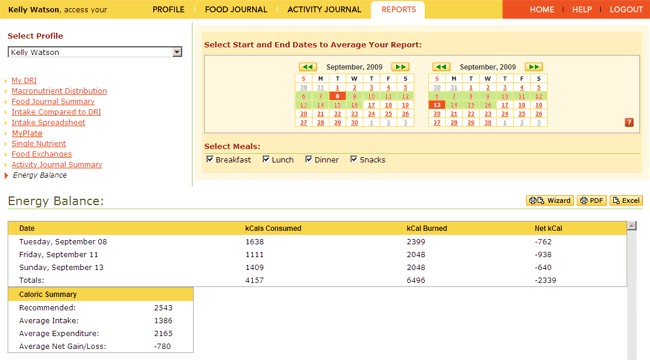
Task: Open the PROFILE tab
Action: 168,10
